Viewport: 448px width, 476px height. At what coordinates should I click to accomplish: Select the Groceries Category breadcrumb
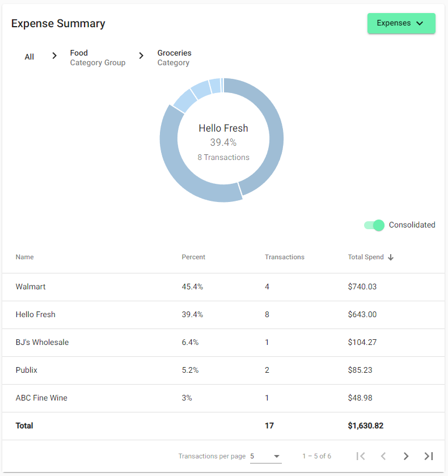click(x=174, y=57)
